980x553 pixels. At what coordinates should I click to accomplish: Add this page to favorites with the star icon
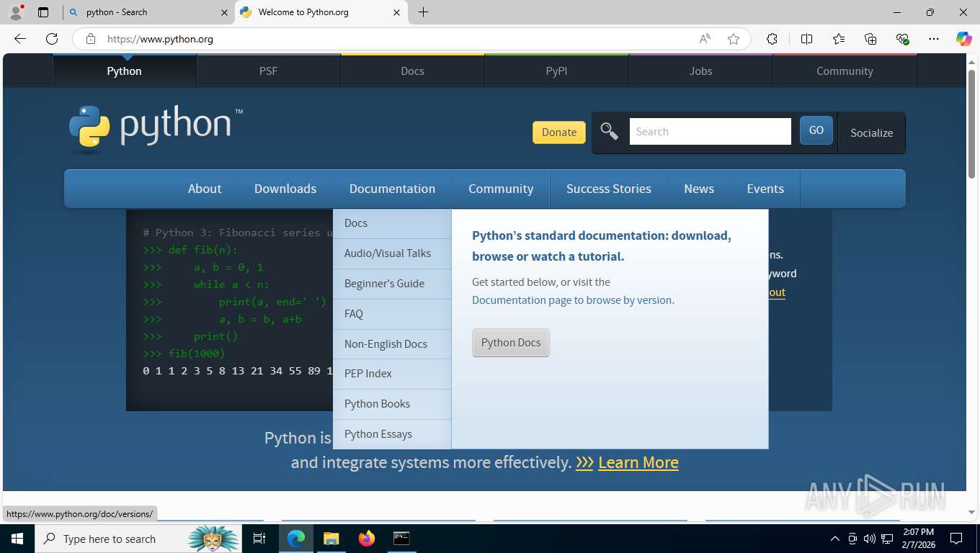click(734, 39)
